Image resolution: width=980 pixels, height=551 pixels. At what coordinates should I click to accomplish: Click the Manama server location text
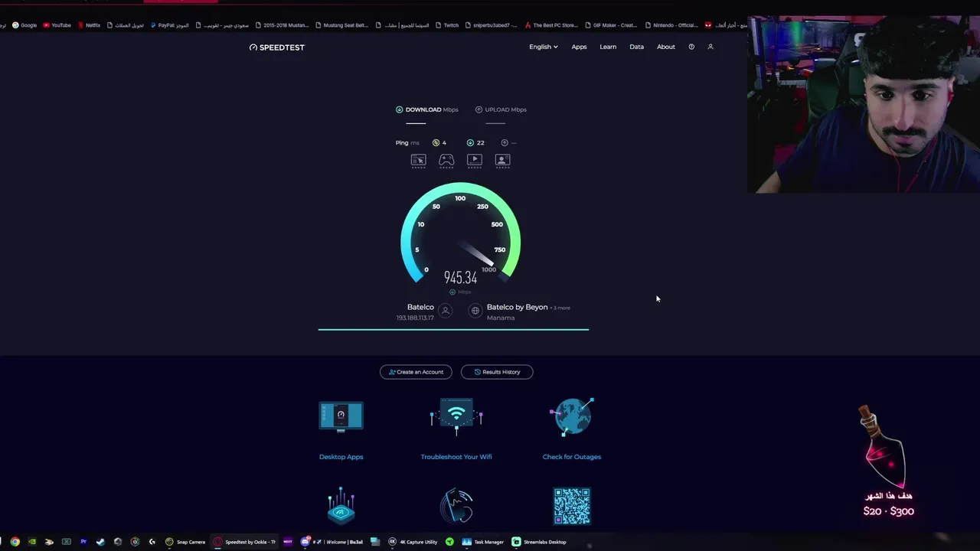(x=501, y=318)
